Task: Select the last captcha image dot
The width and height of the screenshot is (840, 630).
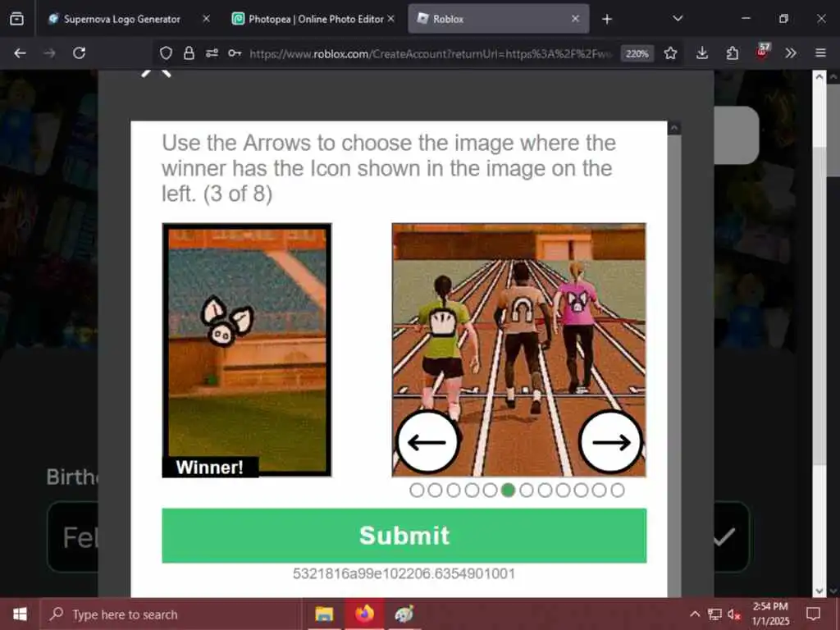Action: click(x=617, y=491)
